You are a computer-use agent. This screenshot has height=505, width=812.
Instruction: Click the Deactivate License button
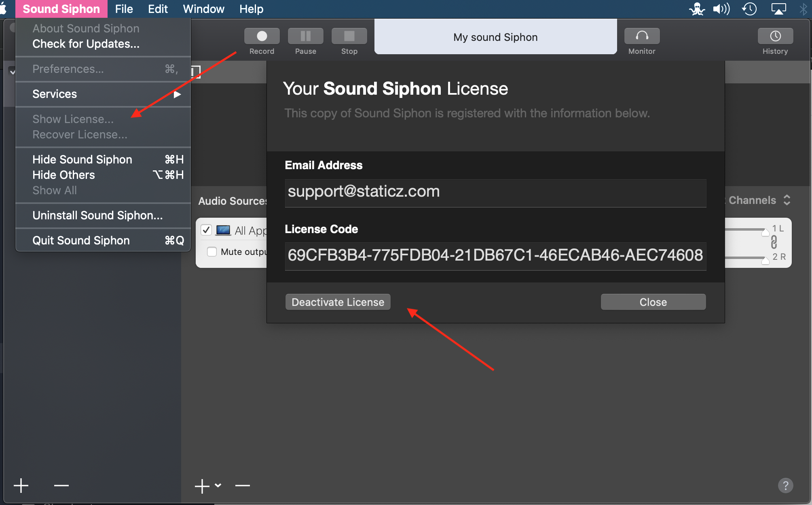click(338, 302)
